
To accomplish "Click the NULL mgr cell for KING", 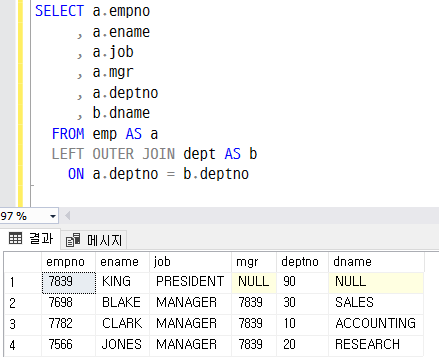I will point(254,283).
